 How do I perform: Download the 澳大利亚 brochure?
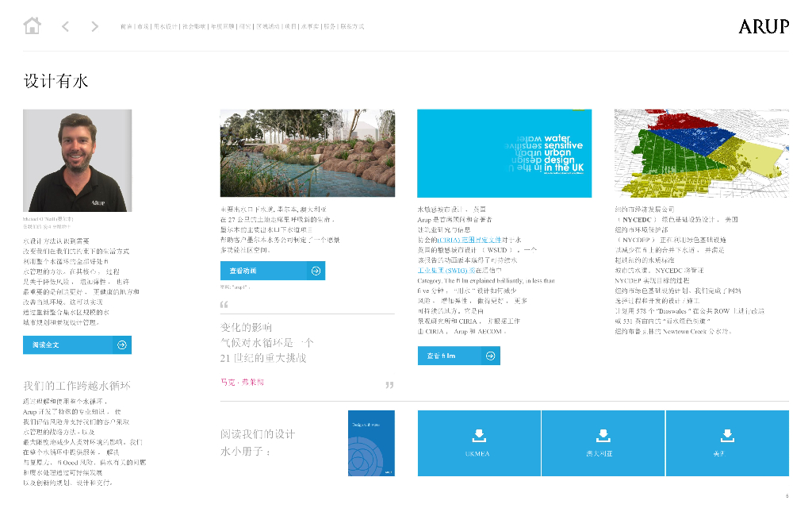point(603,443)
